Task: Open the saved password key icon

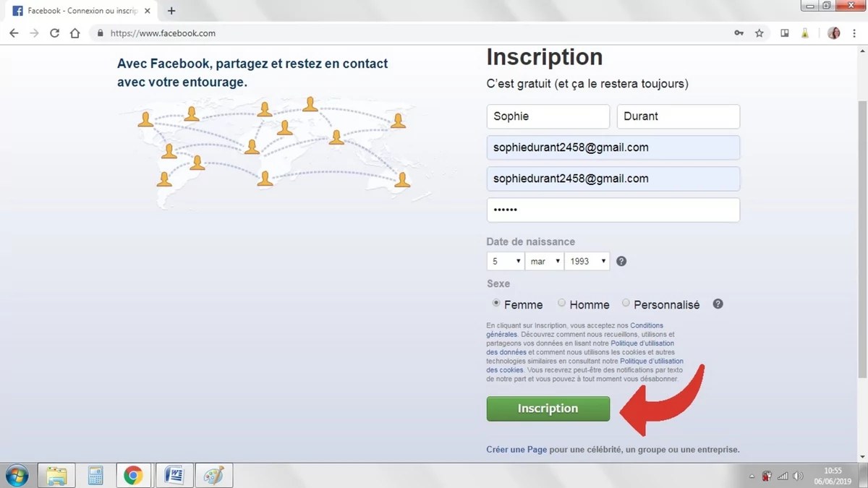Action: tap(739, 33)
